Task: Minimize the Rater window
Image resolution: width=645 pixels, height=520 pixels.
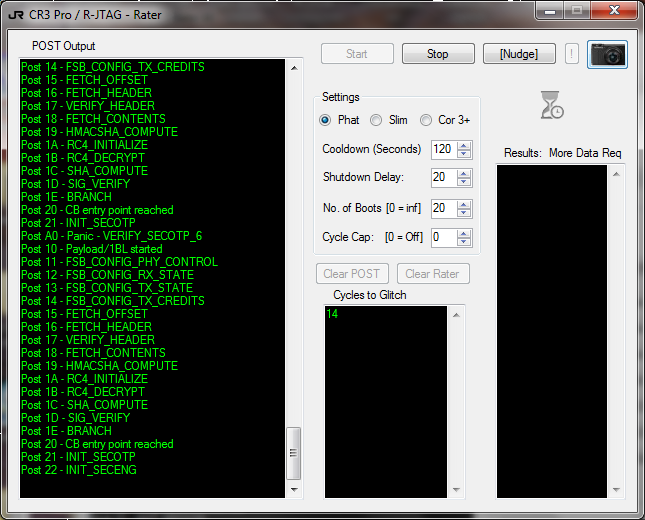Action: point(550,11)
